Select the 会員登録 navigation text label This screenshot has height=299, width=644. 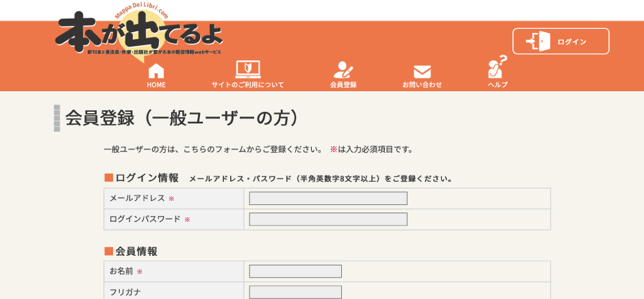343,85
